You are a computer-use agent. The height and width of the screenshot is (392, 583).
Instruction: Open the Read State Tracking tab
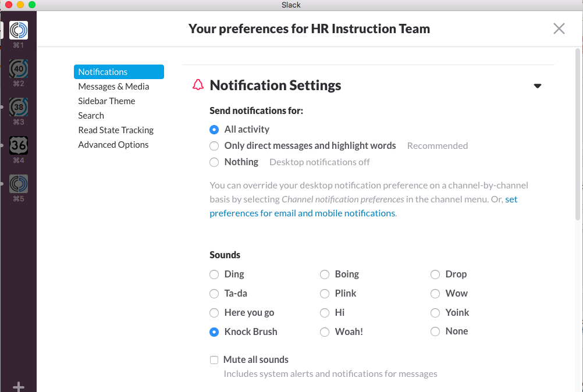click(x=116, y=130)
